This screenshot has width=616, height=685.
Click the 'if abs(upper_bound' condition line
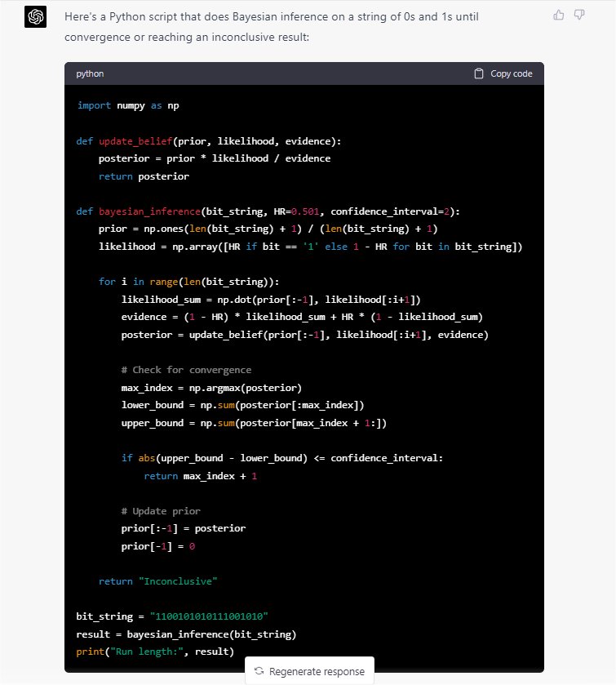pyautogui.click(x=282, y=458)
